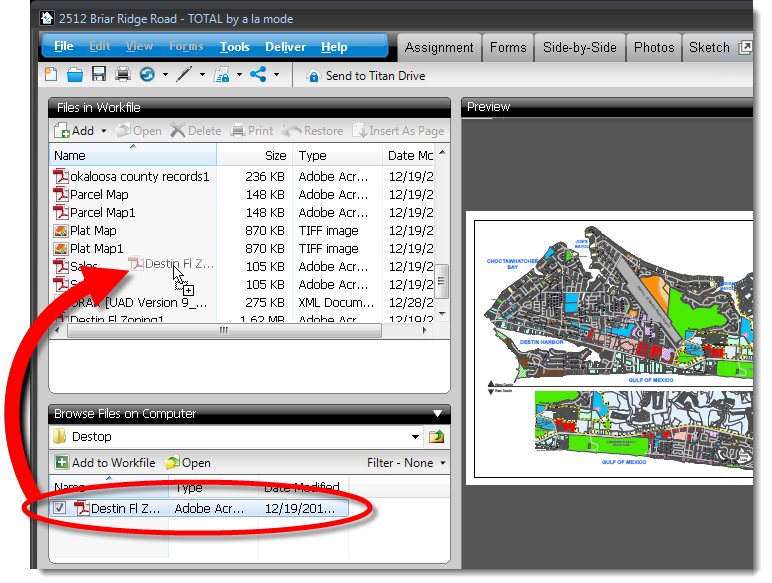Image resolution: width=772 pixels, height=583 pixels.
Task: Click the New file icon in toolbar
Action: [52, 75]
